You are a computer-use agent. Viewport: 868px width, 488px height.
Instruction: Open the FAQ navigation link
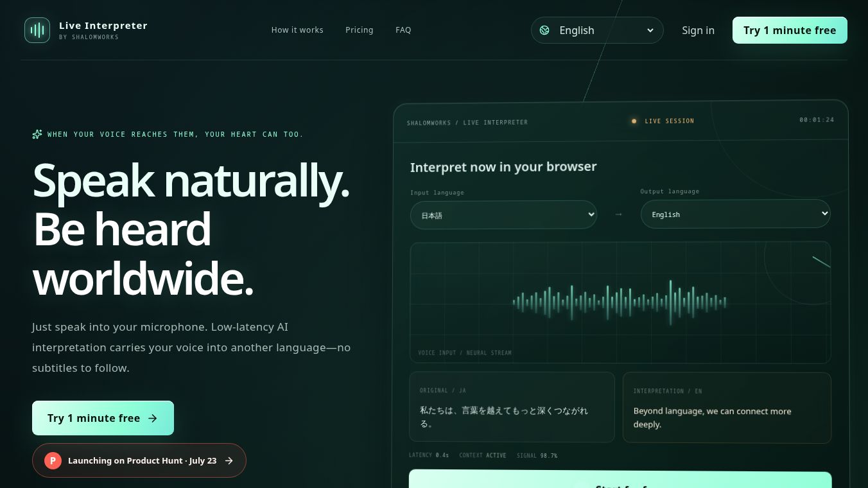click(x=403, y=30)
